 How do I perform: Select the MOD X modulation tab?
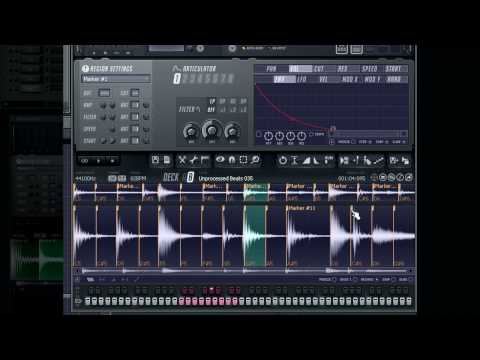coord(349,79)
